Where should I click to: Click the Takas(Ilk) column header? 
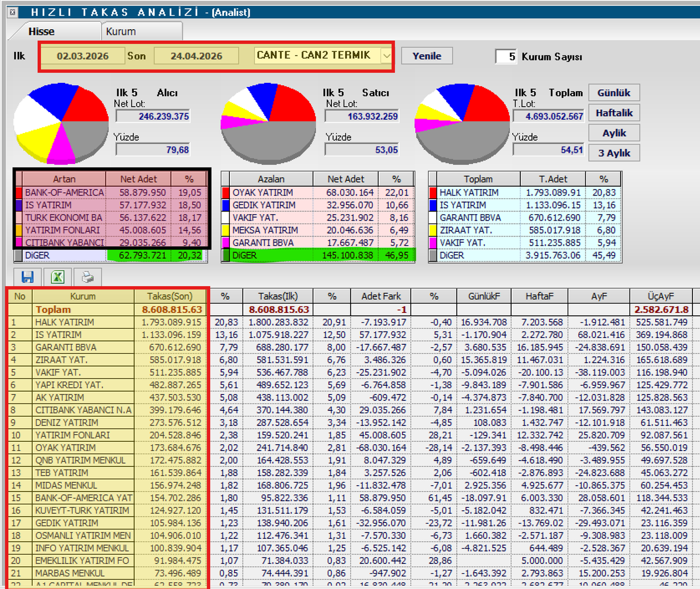(278, 297)
